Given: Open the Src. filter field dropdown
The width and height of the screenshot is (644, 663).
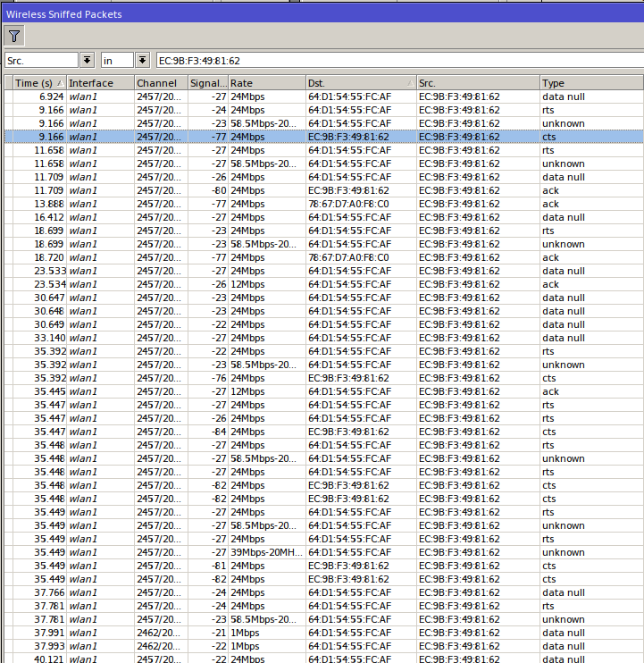Looking at the screenshot, I should point(87,61).
